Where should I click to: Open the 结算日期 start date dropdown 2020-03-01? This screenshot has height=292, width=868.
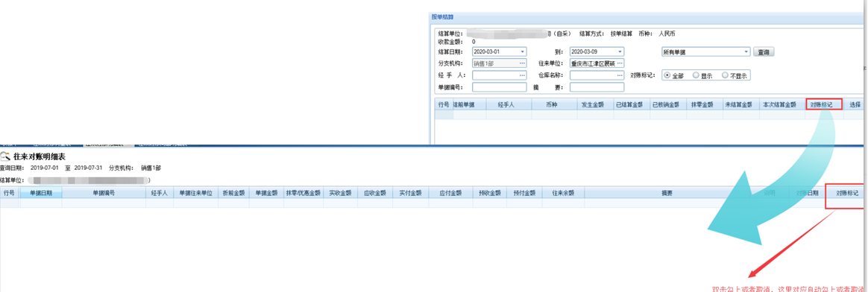pos(523,51)
